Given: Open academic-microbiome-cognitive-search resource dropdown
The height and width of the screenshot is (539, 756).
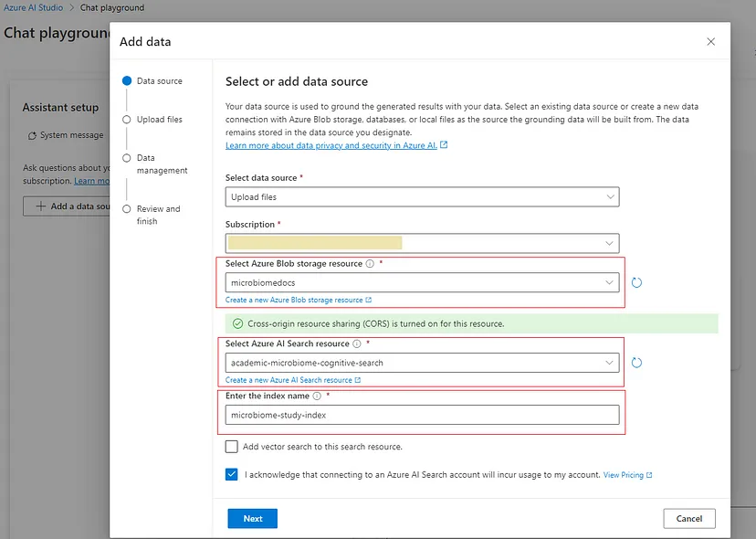Looking at the screenshot, I should (x=423, y=363).
